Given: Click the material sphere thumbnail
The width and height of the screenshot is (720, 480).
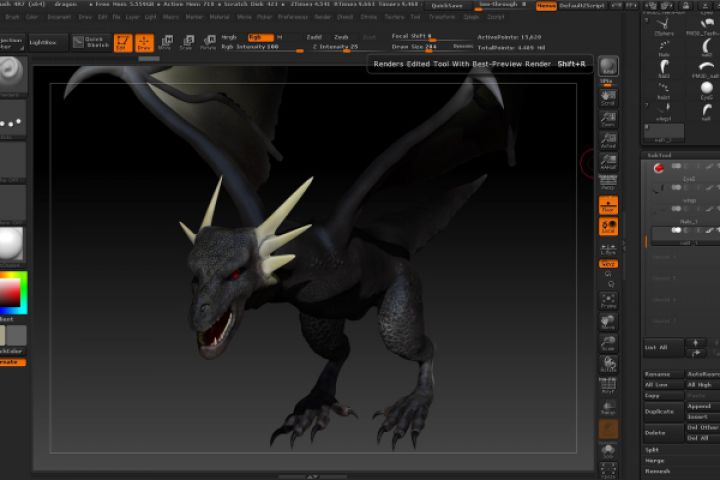Looking at the screenshot, I should tap(11, 243).
